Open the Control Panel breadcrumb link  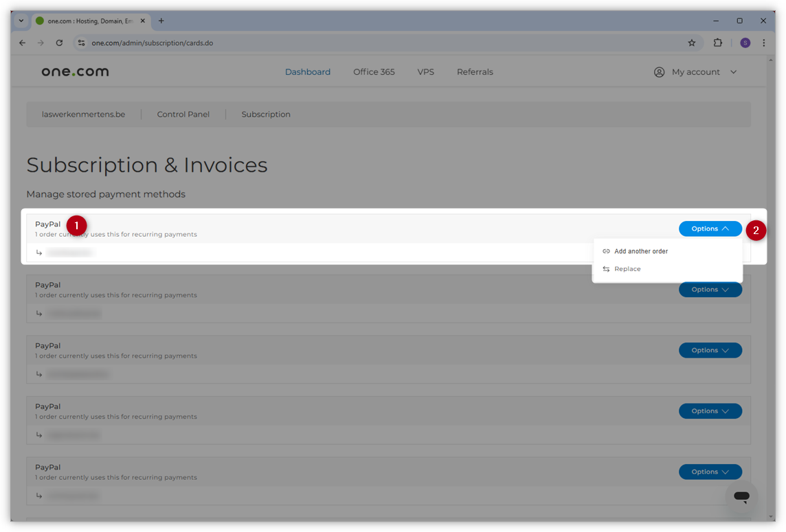(183, 114)
